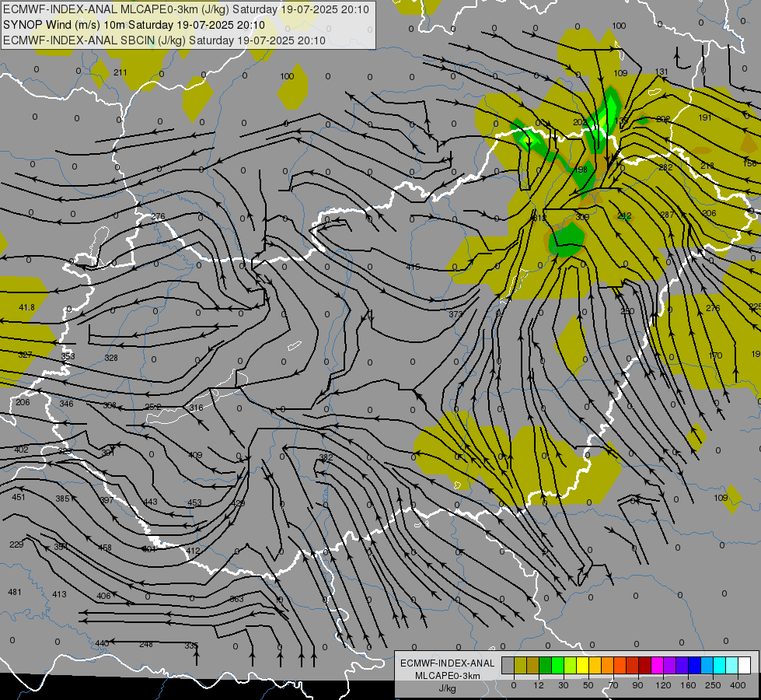Screen dimensions: 761x700
Task: Click the map value 316
Action: 197,408
